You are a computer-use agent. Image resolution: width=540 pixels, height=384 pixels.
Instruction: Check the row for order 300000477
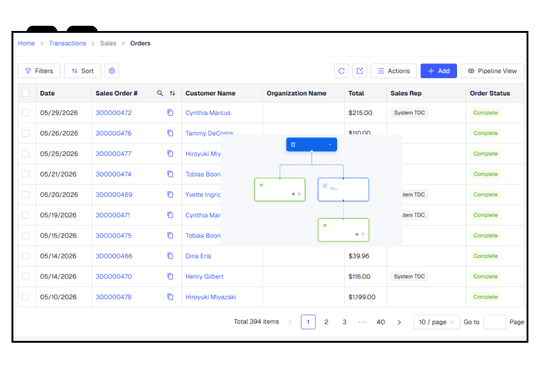point(25,154)
